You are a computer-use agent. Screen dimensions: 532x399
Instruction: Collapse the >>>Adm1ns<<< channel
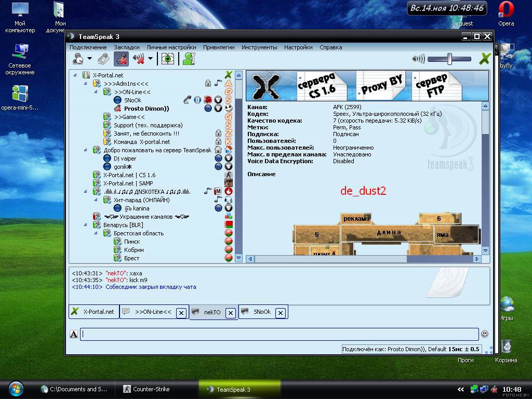[86, 84]
